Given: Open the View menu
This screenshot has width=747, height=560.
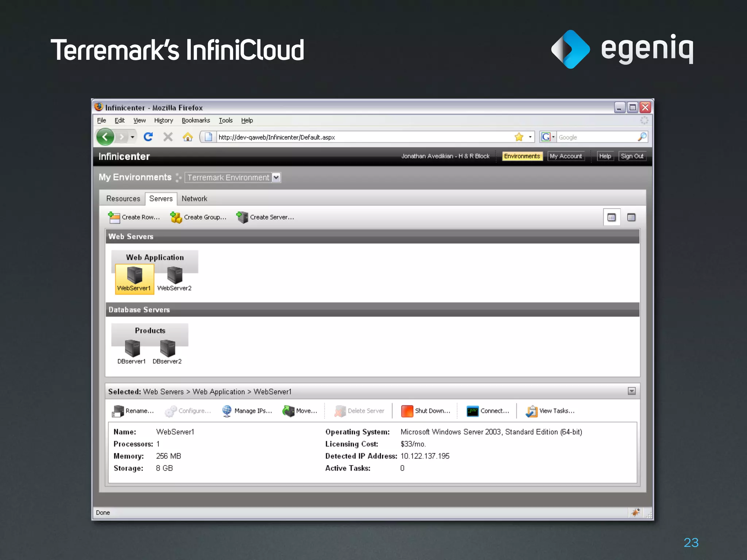Looking at the screenshot, I should coord(139,120).
